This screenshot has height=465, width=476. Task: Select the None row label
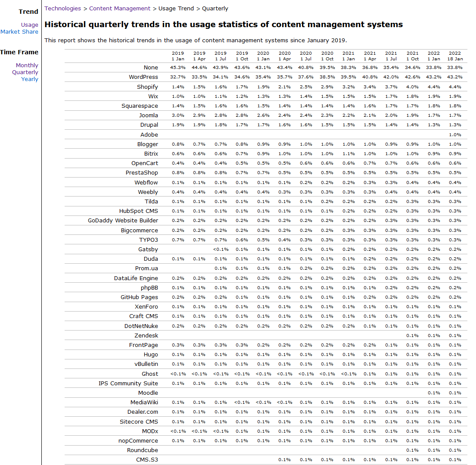[151, 67]
